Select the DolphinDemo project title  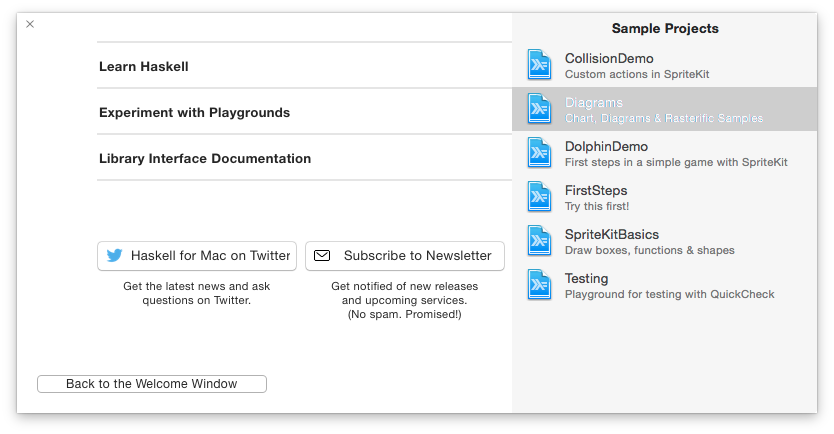(606, 146)
